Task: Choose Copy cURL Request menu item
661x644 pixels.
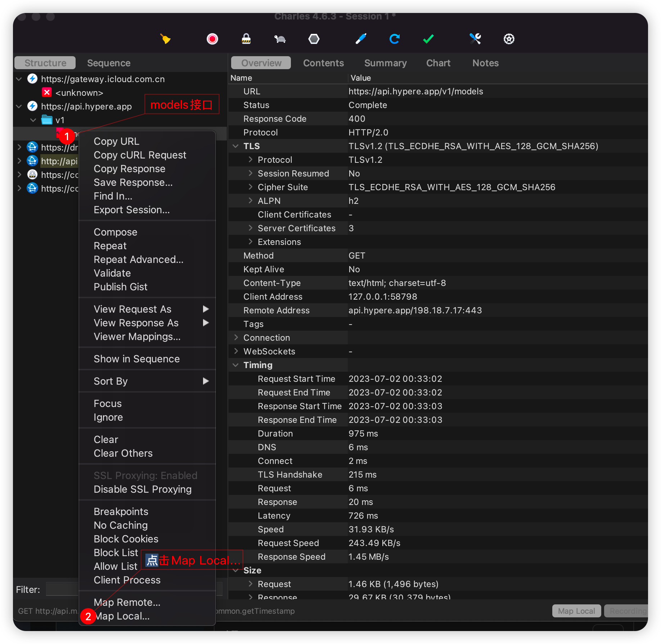Action: (x=147, y=155)
